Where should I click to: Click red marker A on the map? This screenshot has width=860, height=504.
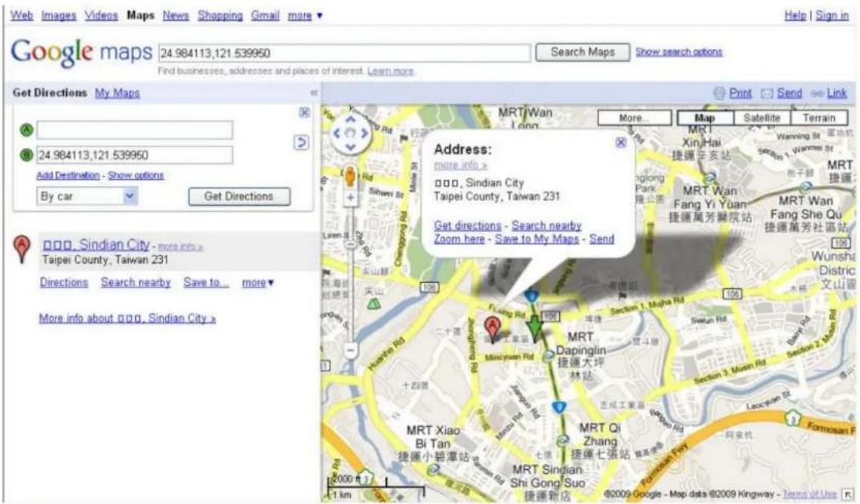click(x=493, y=331)
